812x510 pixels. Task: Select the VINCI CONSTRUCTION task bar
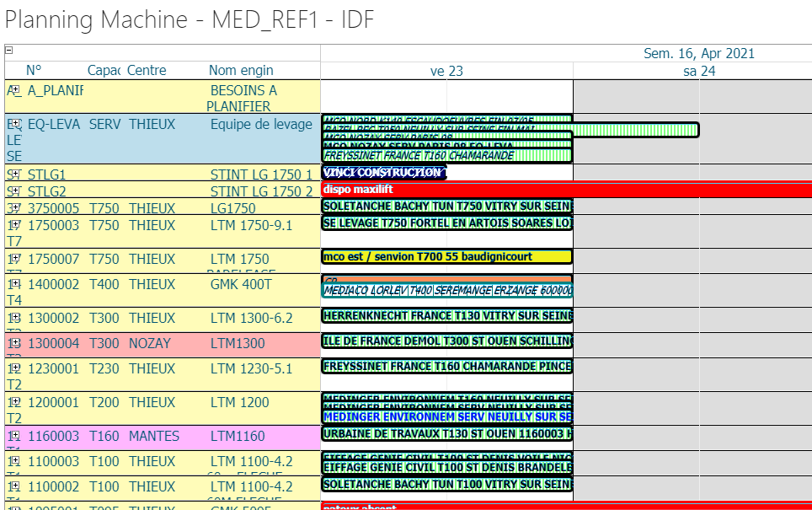click(384, 173)
